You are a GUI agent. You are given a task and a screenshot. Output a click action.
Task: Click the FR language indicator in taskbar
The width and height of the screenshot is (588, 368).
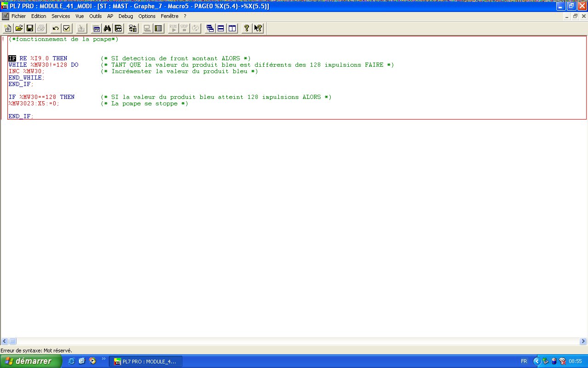[x=524, y=361]
